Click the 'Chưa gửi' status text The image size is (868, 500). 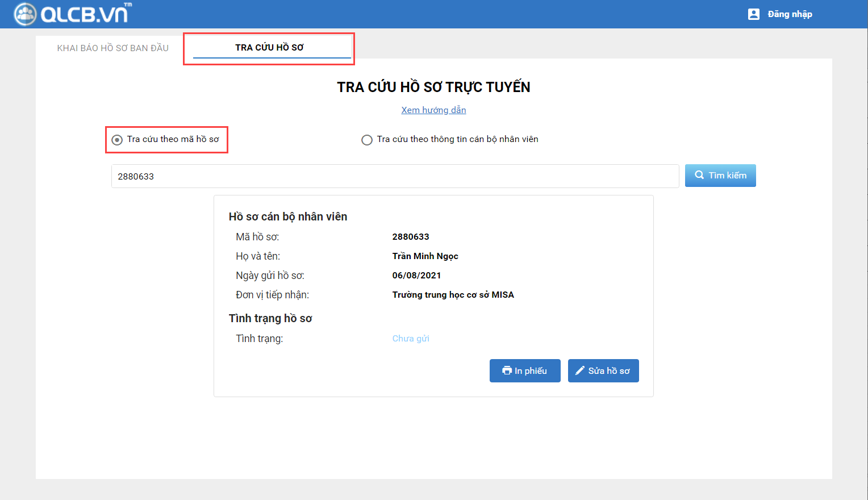411,339
